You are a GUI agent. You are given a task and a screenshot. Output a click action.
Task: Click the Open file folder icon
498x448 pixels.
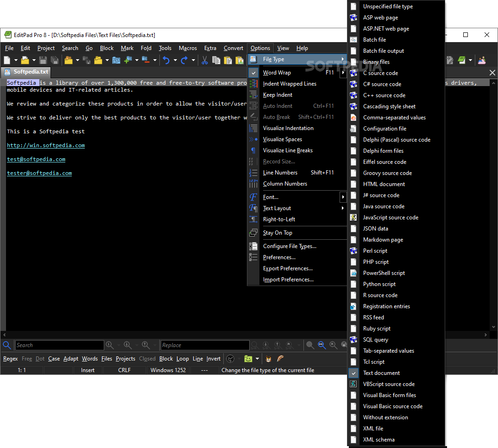pos(25,60)
